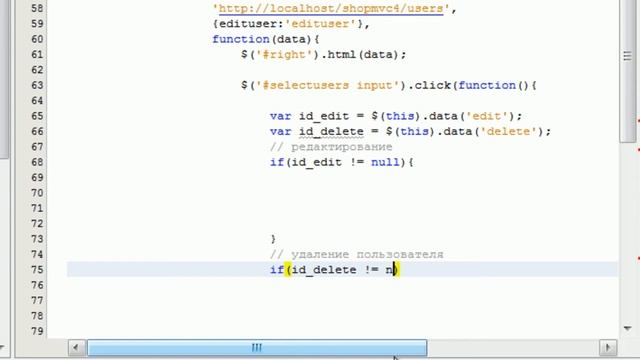Click the 'edituser' string on line 59

click(x=321, y=24)
